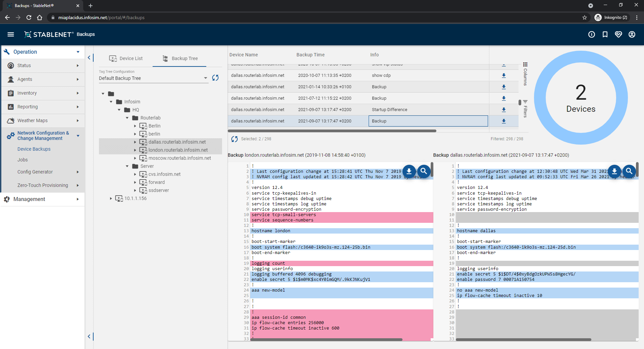Select london.routerlab.infosim.net in the tree

[x=178, y=150]
